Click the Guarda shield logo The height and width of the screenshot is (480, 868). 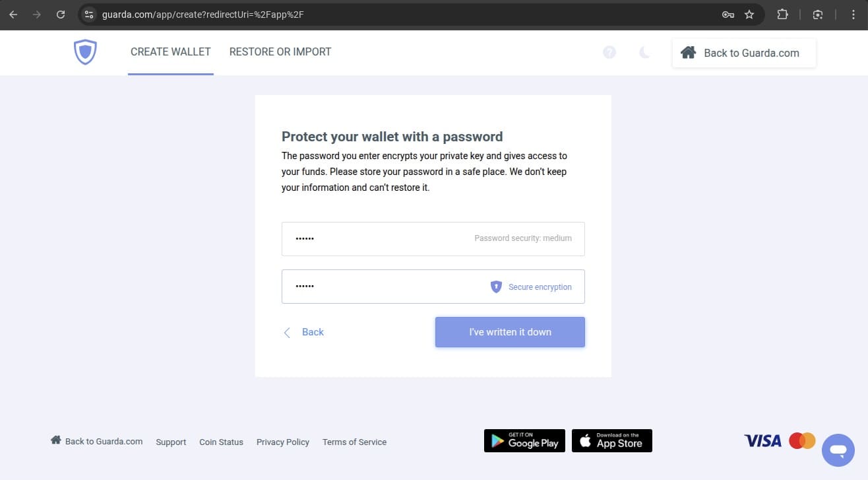pos(85,52)
